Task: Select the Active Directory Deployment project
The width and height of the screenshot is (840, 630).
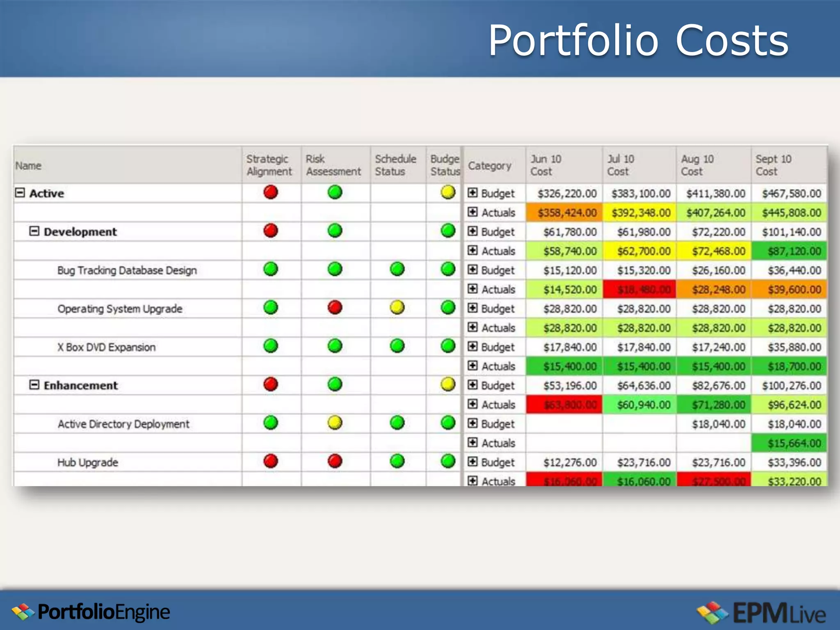Action: pos(123,424)
